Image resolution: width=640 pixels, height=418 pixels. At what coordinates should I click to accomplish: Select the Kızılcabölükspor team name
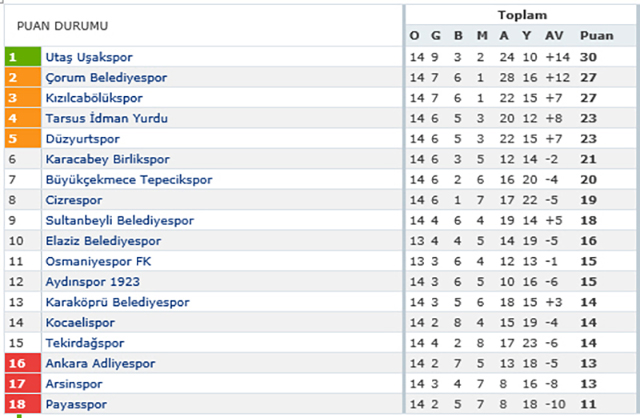pos(94,98)
